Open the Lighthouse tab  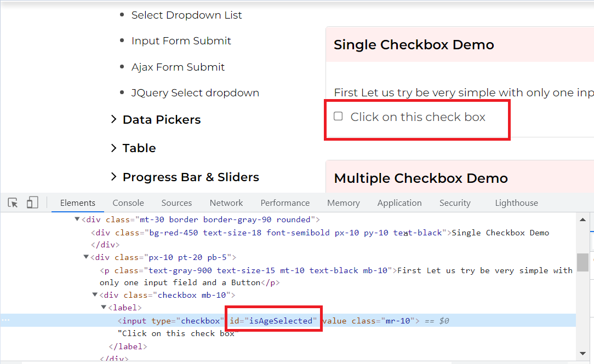[x=516, y=203]
